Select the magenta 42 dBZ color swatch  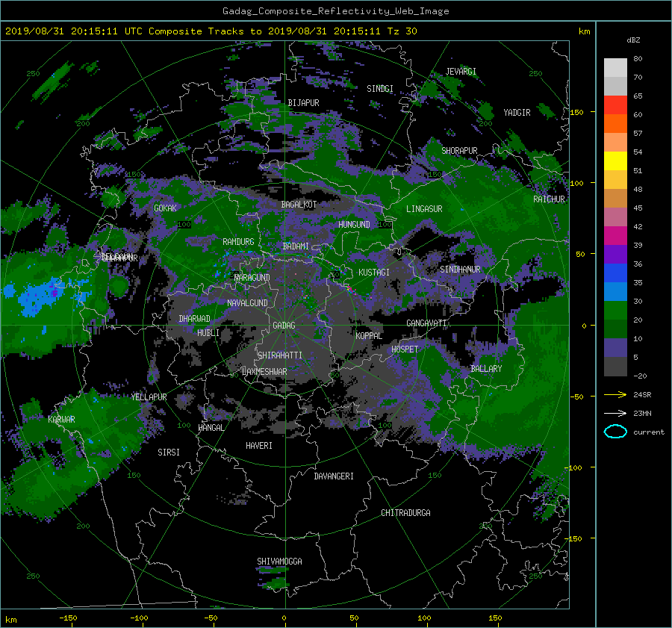615,235
